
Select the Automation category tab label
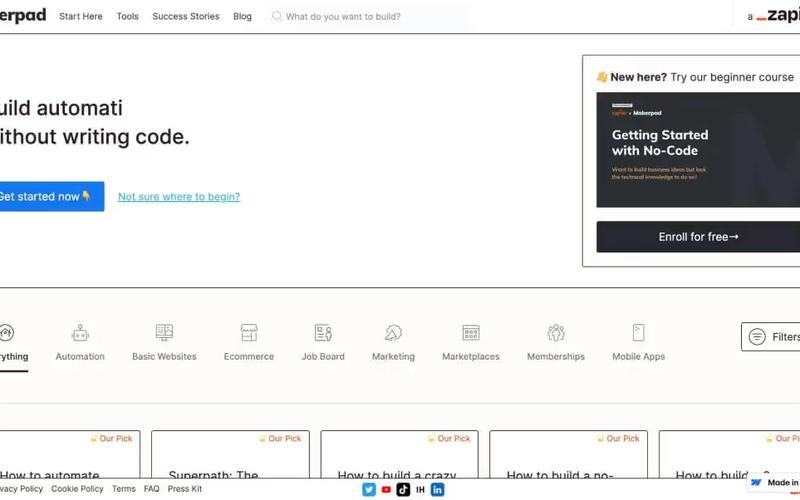pos(80,357)
